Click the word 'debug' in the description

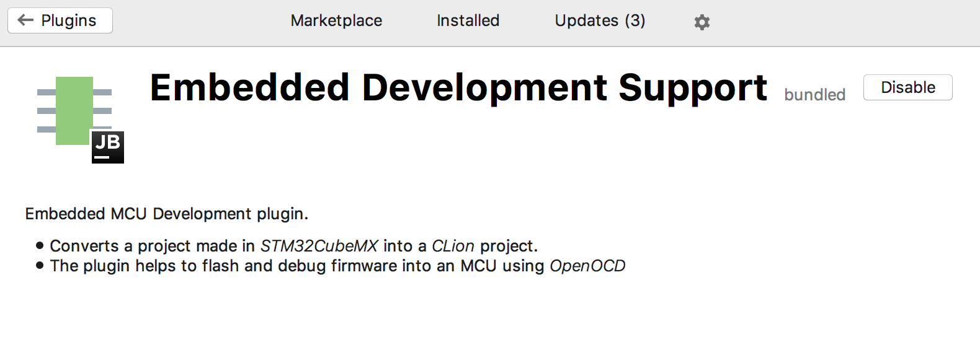[302, 266]
